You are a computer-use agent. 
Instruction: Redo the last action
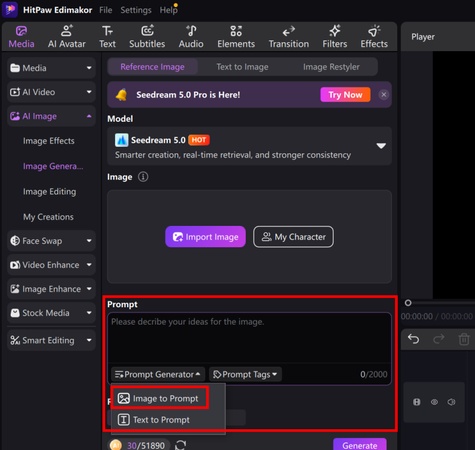click(x=438, y=339)
